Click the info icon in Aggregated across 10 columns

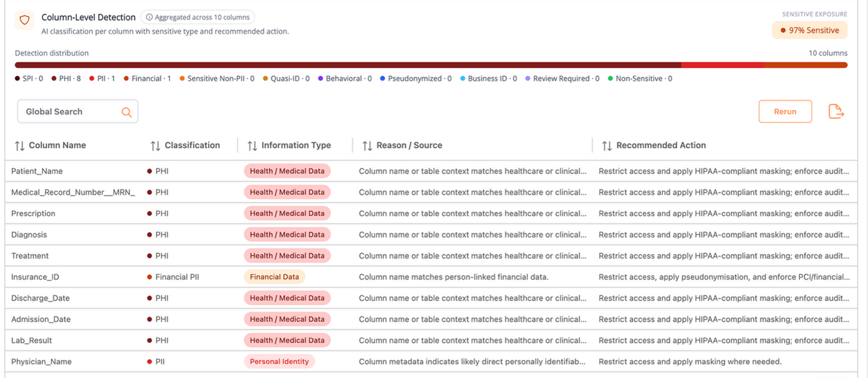click(149, 17)
